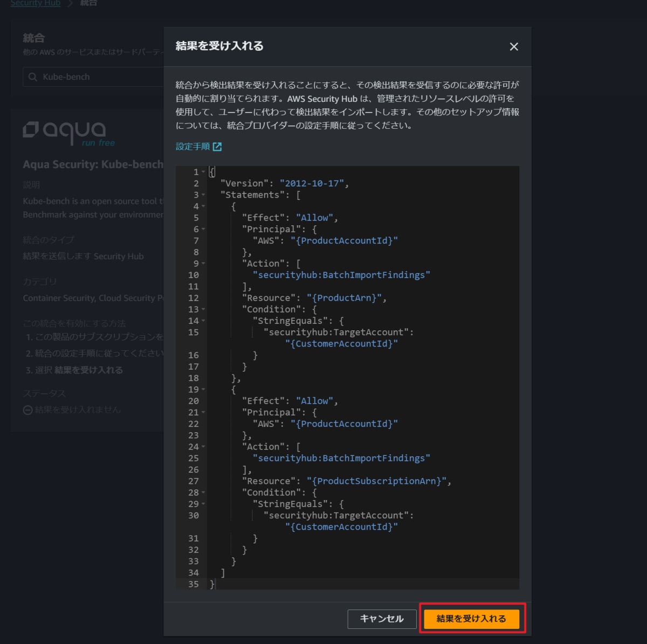This screenshot has height=644, width=647.
Task: Collapse the Principal fold at line 6
Action: tap(203, 229)
